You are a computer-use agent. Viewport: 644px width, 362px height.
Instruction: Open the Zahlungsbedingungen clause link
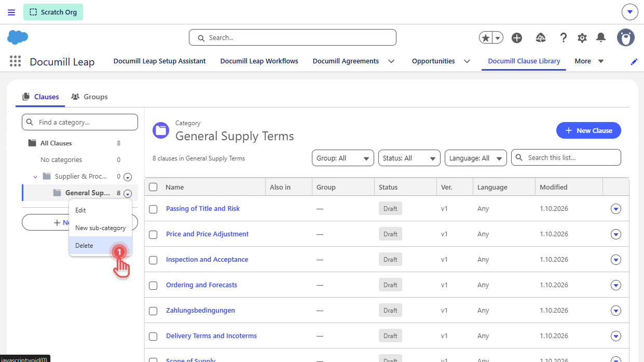click(200, 311)
